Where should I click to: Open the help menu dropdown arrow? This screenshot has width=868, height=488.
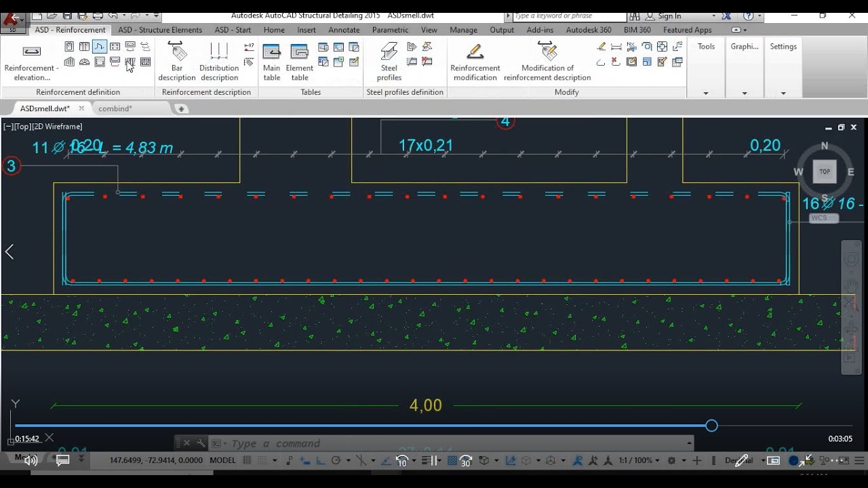pyautogui.click(x=760, y=16)
